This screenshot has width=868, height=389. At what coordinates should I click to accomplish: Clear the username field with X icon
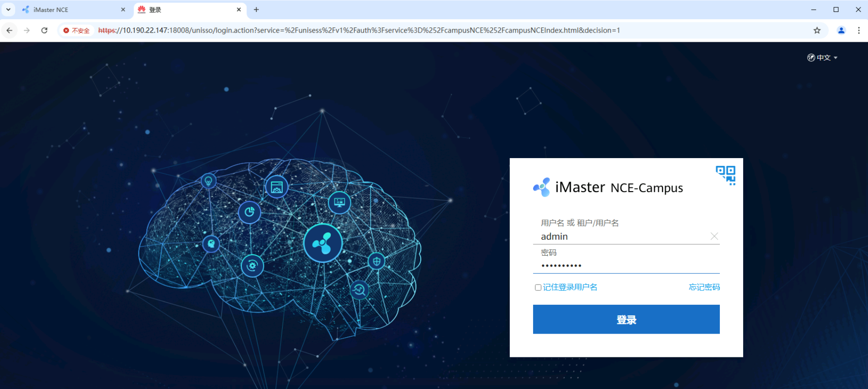click(x=714, y=236)
